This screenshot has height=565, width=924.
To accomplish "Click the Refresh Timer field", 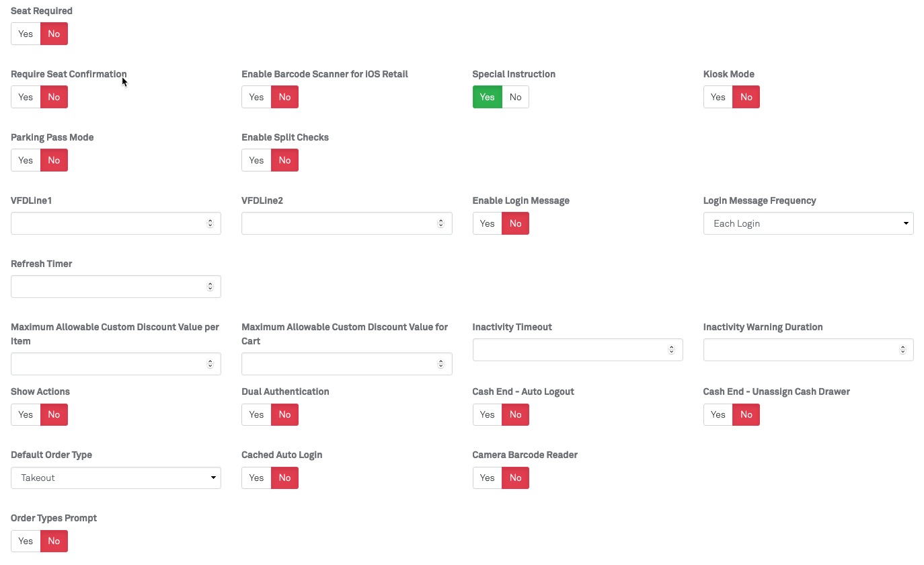I will tap(109, 287).
